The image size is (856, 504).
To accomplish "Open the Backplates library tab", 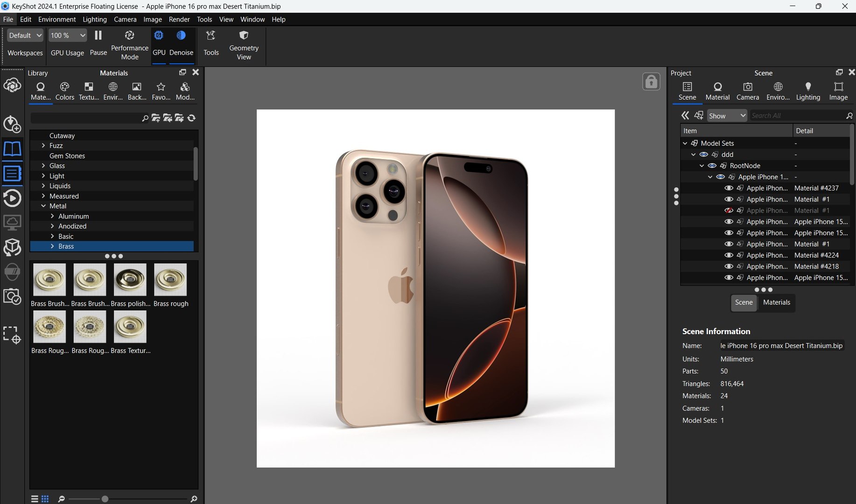I will click(137, 91).
